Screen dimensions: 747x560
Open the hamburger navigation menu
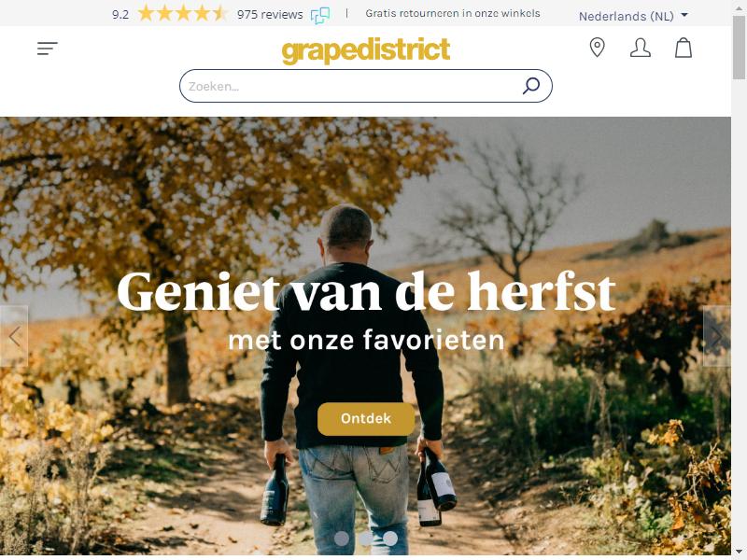point(48,49)
